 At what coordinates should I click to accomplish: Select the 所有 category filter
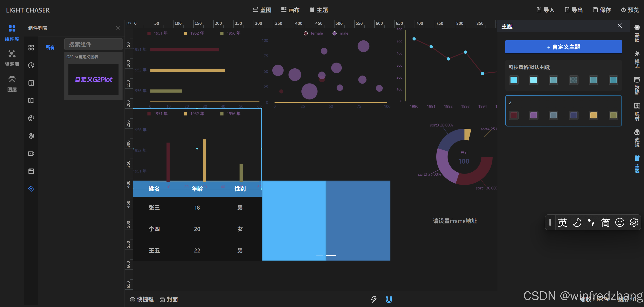[x=50, y=47]
